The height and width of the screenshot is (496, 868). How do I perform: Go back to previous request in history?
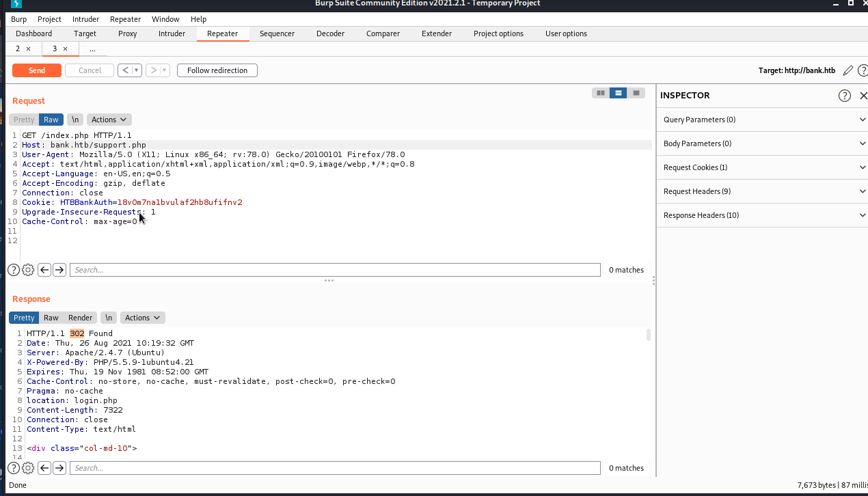pyautogui.click(x=125, y=70)
